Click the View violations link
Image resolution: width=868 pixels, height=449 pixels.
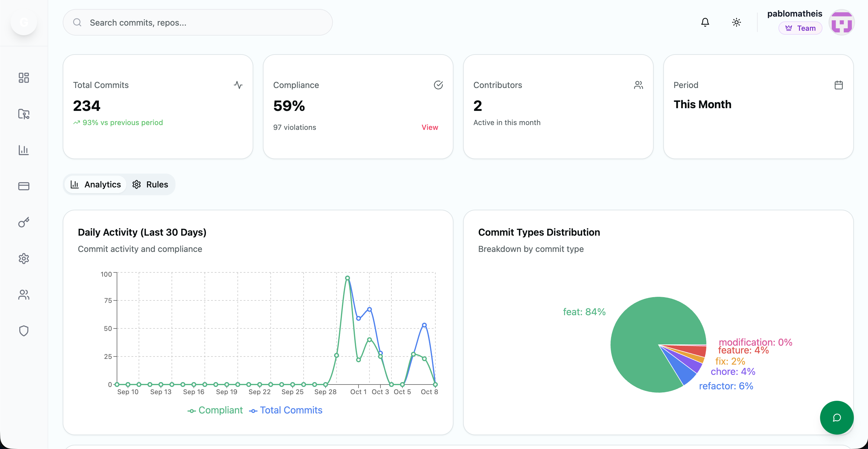430,127
